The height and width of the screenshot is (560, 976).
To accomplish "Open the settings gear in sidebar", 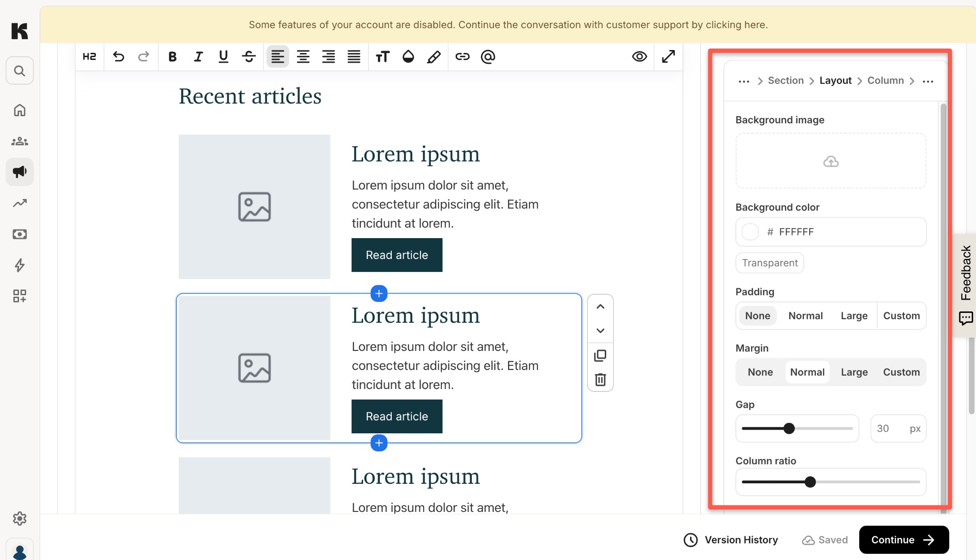I will 20,518.
